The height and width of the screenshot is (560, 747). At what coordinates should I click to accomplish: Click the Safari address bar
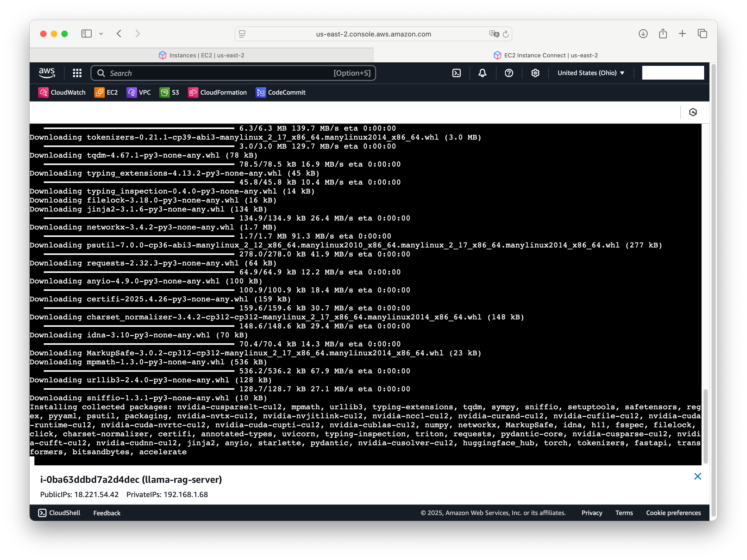coord(373,34)
